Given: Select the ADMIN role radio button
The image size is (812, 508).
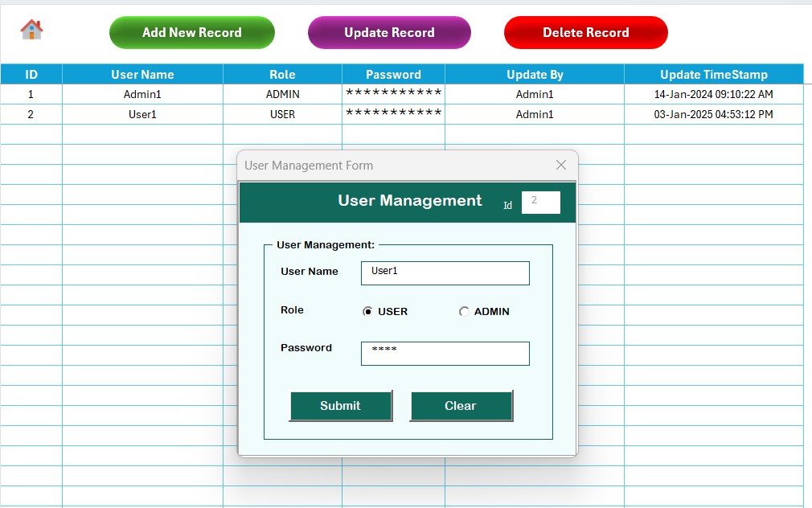Looking at the screenshot, I should tap(462, 311).
